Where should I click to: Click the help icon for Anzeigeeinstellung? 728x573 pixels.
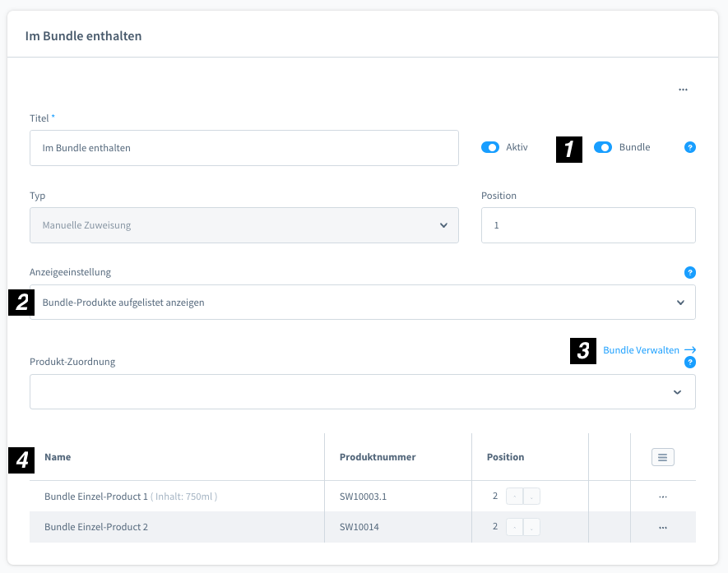690,272
